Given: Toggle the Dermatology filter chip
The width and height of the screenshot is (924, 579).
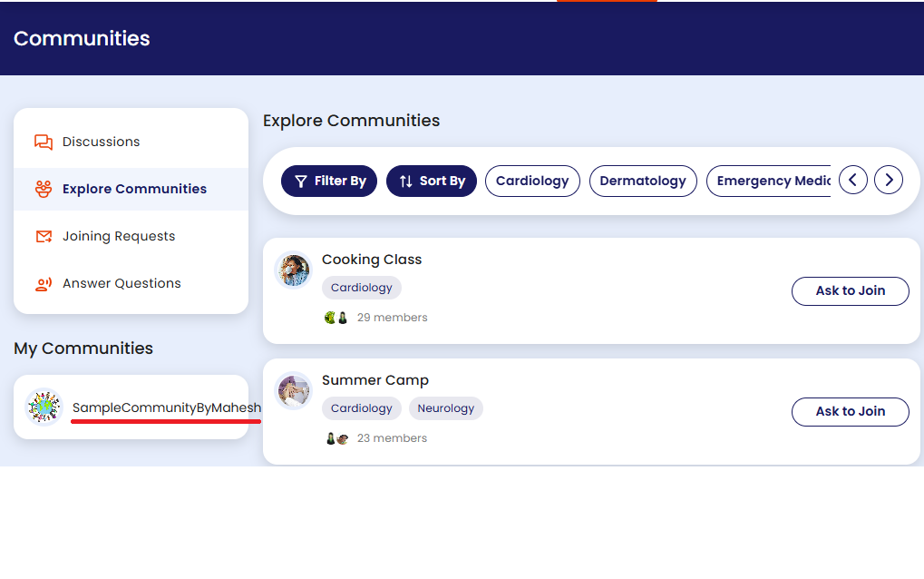Looking at the screenshot, I should coord(643,181).
